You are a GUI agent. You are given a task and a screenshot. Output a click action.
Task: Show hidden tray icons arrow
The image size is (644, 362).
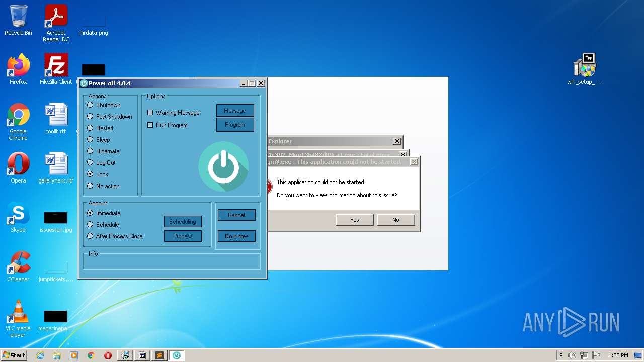pos(561,355)
